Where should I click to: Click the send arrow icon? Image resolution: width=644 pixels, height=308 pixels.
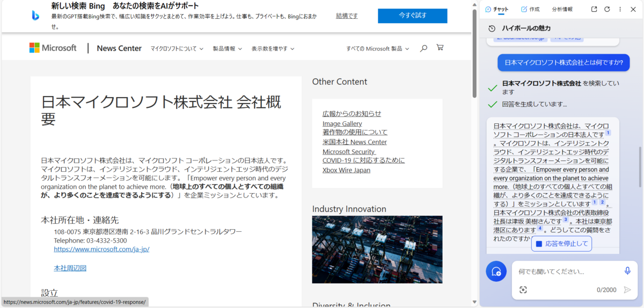[x=627, y=290]
